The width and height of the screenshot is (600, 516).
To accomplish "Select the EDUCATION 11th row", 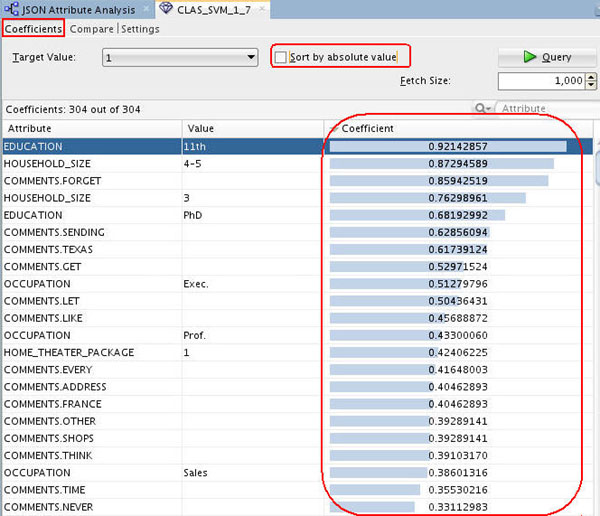I will pos(90,146).
